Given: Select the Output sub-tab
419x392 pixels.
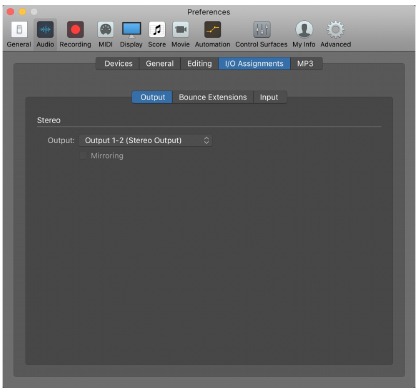Looking at the screenshot, I should click(x=152, y=97).
